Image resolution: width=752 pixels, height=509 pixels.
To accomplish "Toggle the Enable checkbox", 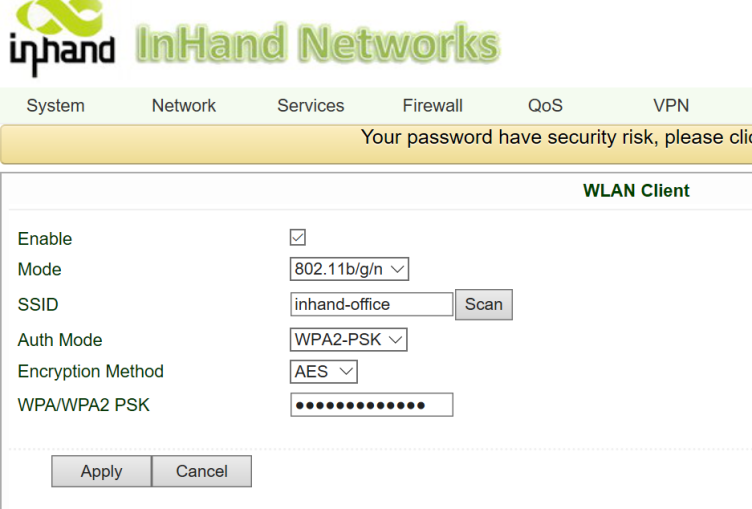I will [x=297, y=238].
